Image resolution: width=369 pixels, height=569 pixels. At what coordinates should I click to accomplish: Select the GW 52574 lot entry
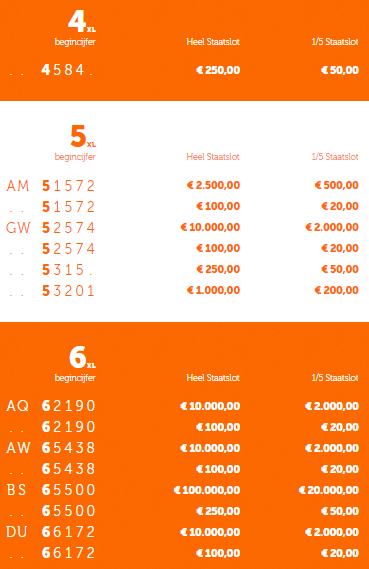point(50,228)
